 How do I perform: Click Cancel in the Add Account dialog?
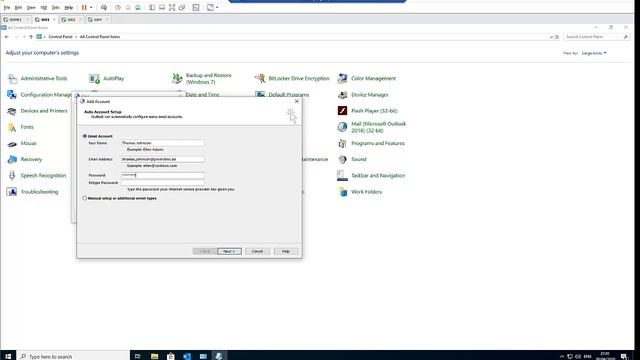point(257,251)
